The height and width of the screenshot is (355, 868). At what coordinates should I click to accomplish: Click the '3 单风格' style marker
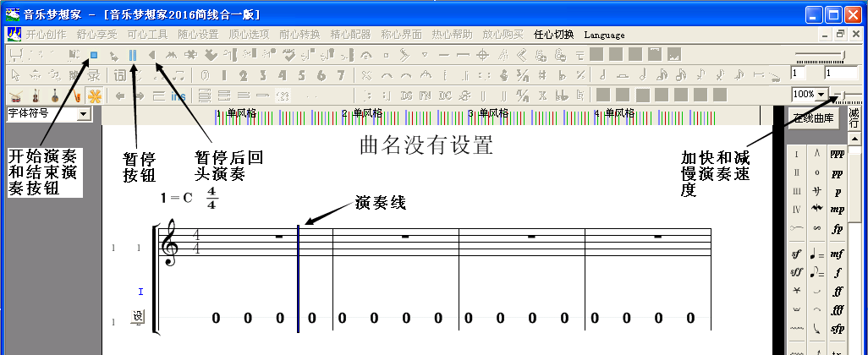click(x=488, y=113)
